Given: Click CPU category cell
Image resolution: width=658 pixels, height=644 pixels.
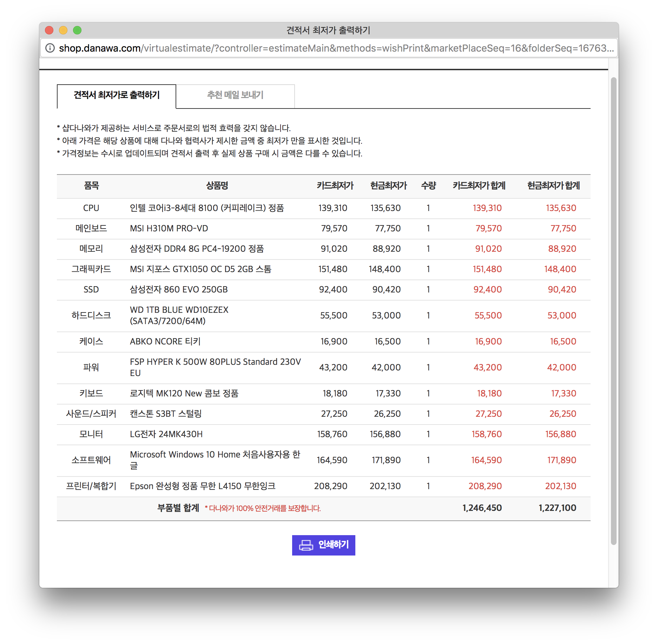Looking at the screenshot, I should pos(91,208).
